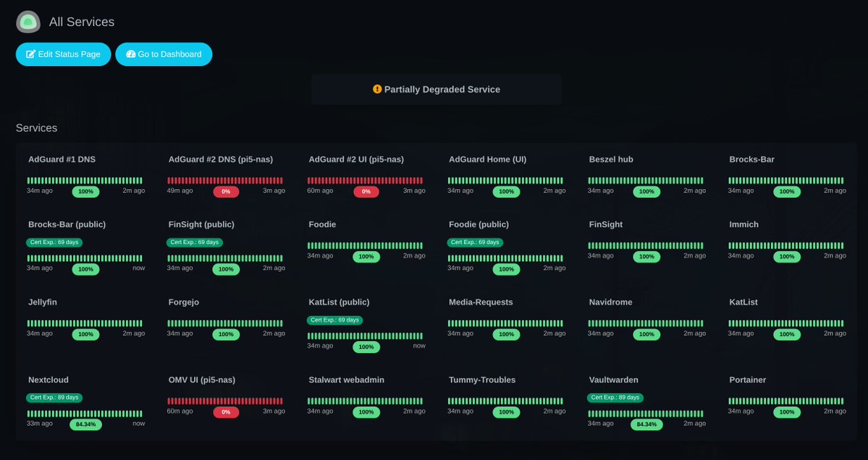Click the 100% badge under Immich
The width and height of the screenshot is (868, 460).
click(787, 256)
